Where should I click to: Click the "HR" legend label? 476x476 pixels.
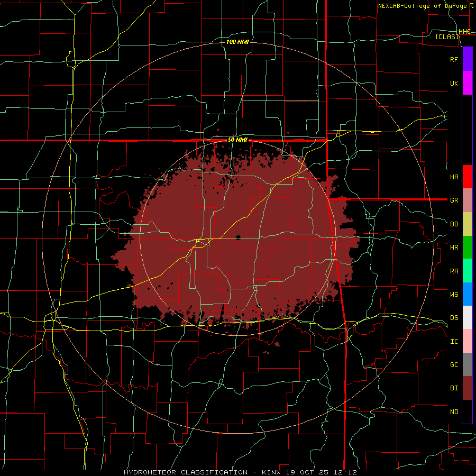454,248
